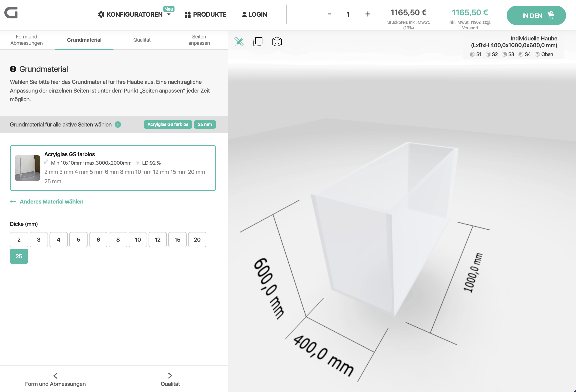
Task: Click the company logo icon
Action: click(11, 12)
